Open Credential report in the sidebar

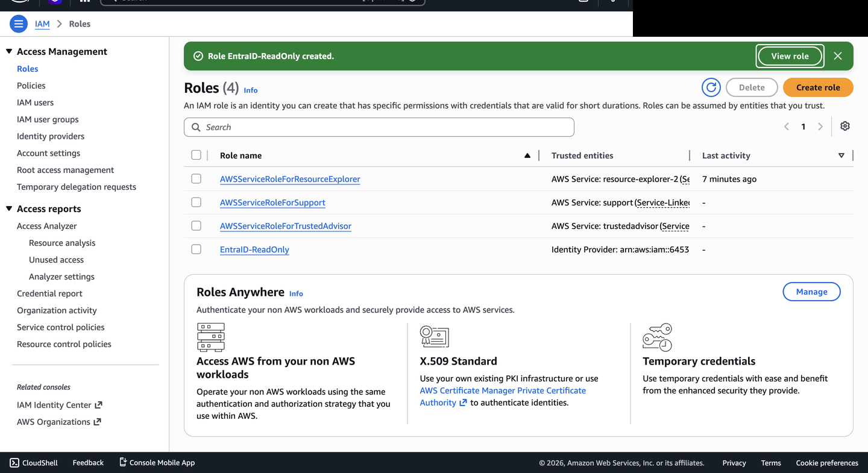click(x=49, y=293)
